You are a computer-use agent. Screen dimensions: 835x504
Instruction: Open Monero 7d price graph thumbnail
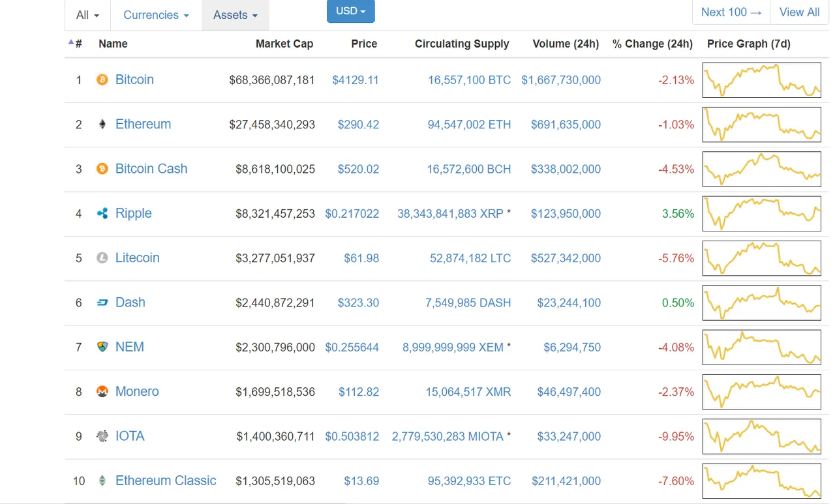point(762,392)
